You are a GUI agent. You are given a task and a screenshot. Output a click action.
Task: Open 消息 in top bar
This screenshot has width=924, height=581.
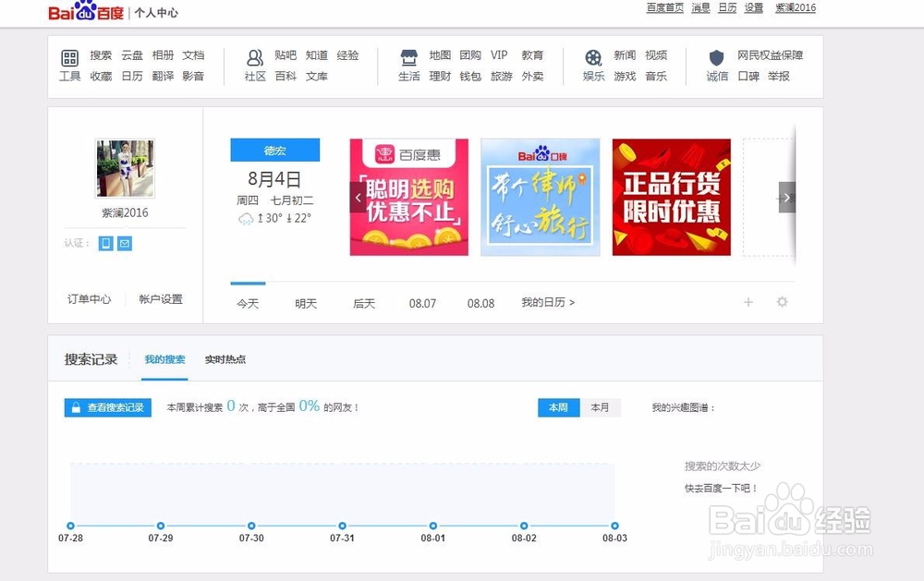point(700,7)
